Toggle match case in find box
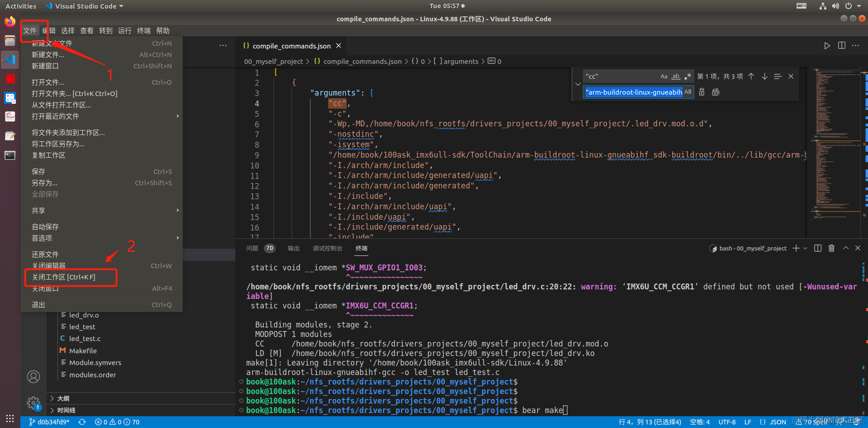Image resolution: width=868 pixels, height=428 pixels. [x=664, y=77]
